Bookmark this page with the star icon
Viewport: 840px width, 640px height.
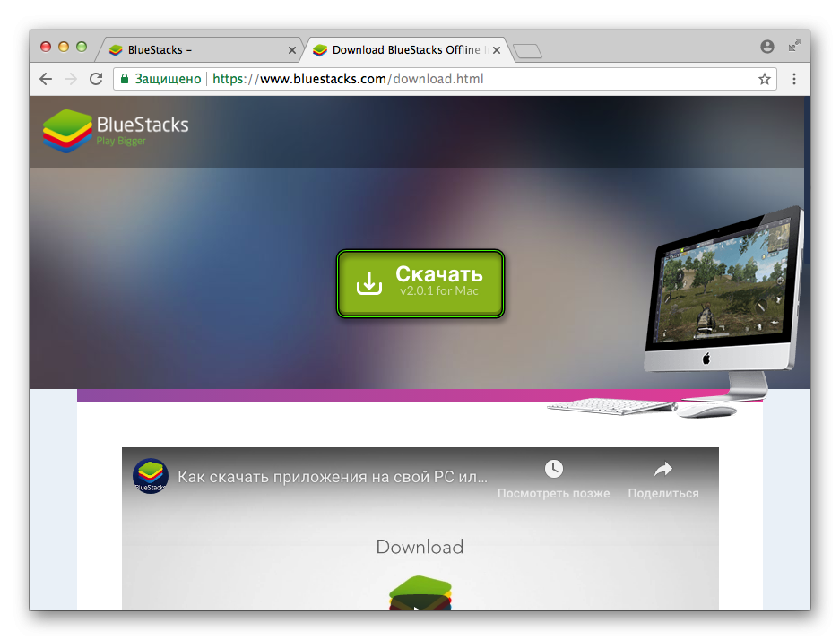765,79
